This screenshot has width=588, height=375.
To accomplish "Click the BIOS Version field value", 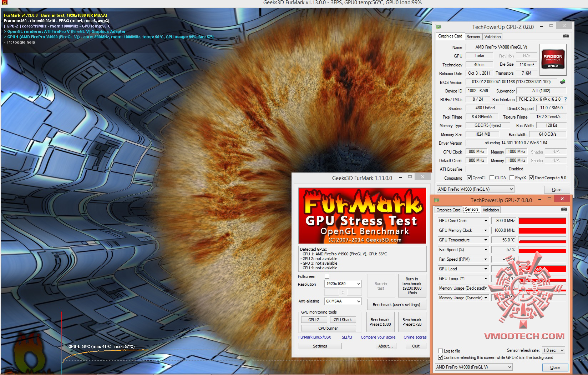I will tap(511, 82).
